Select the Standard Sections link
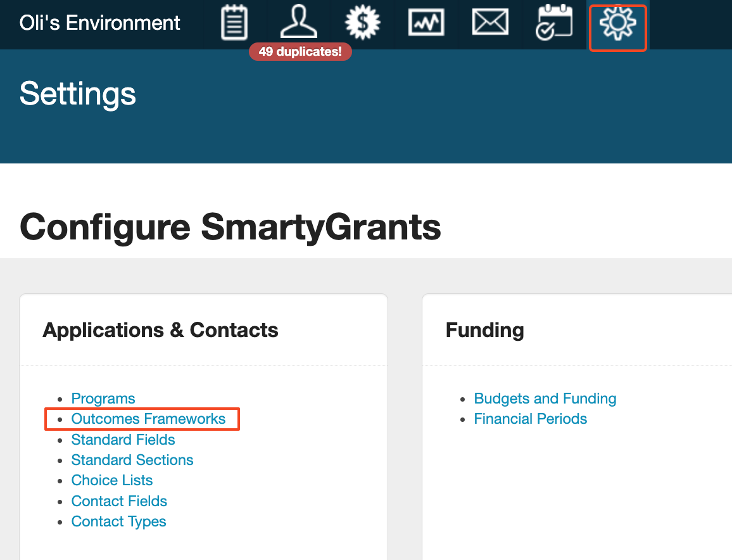Viewport: 732px width, 560px height. coord(132,460)
